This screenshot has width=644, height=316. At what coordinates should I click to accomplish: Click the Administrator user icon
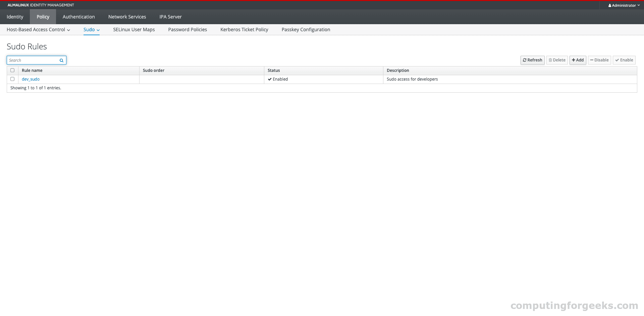tap(609, 5)
